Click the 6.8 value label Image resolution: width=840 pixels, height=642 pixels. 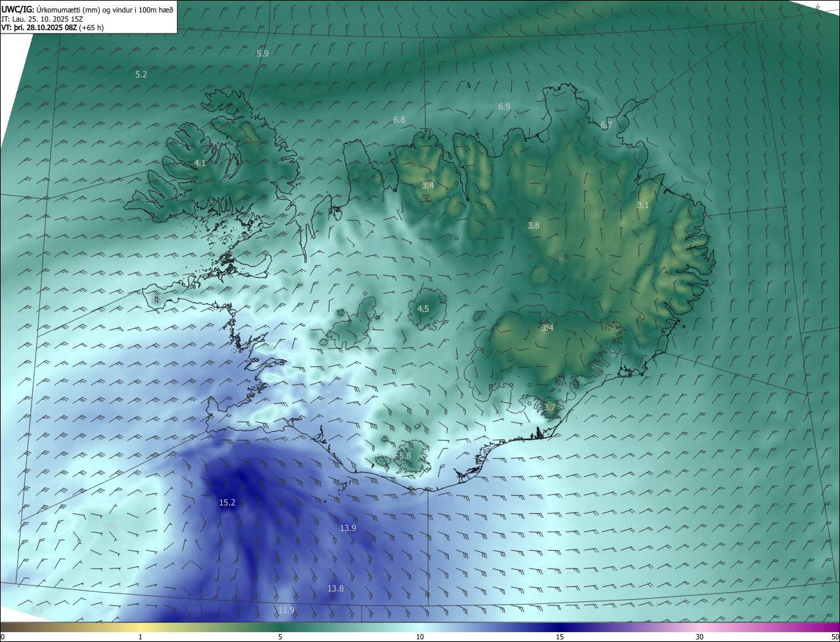pyautogui.click(x=399, y=119)
